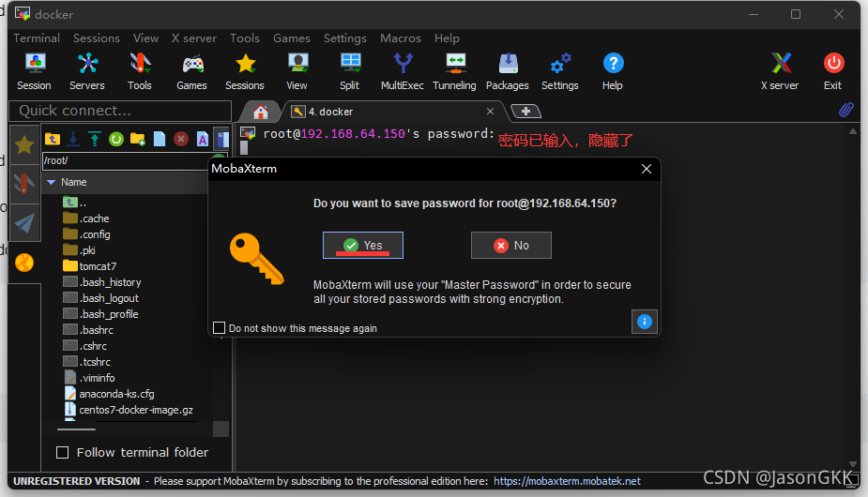
Task: Open the sidebar orange globe Sftp tab
Action: (24, 263)
